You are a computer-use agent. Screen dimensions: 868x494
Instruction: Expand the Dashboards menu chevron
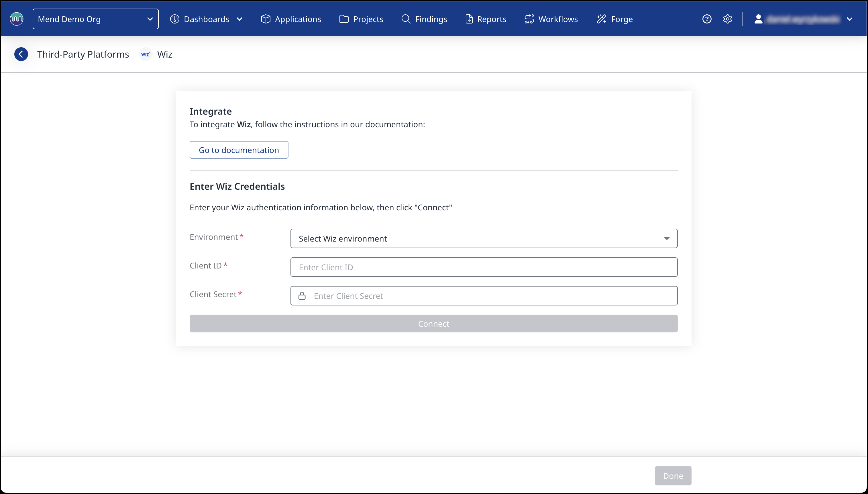point(239,19)
